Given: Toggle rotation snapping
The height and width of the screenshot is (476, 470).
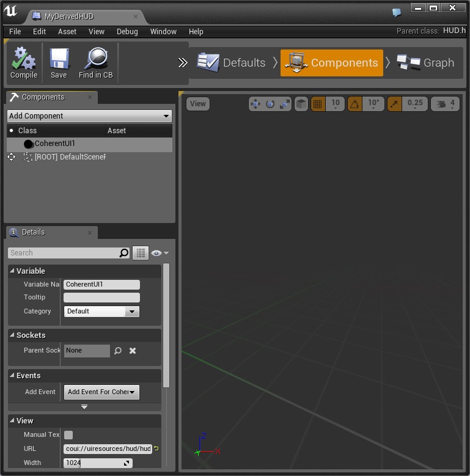Looking at the screenshot, I should pyautogui.click(x=354, y=104).
